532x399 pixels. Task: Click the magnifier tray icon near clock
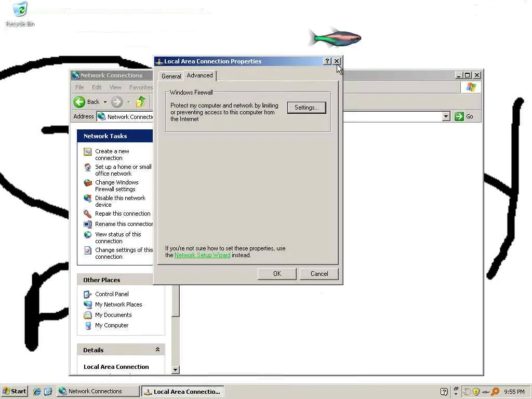pos(495,392)
